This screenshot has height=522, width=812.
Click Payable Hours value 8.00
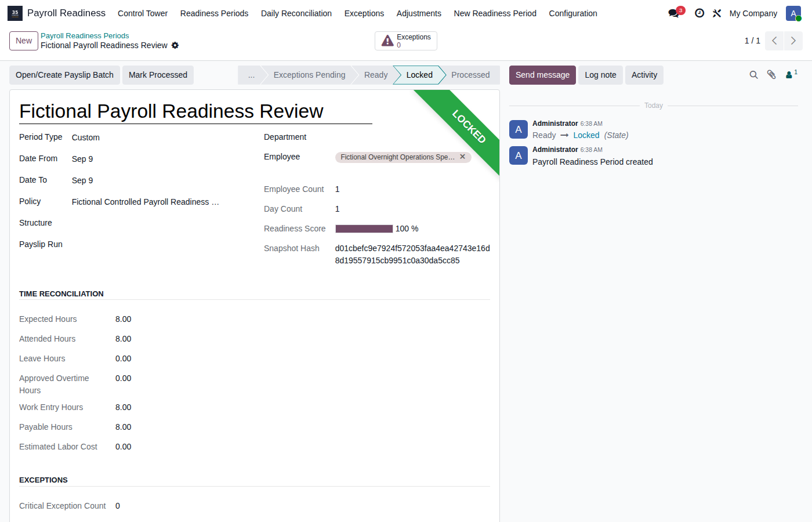pos(124,427)
